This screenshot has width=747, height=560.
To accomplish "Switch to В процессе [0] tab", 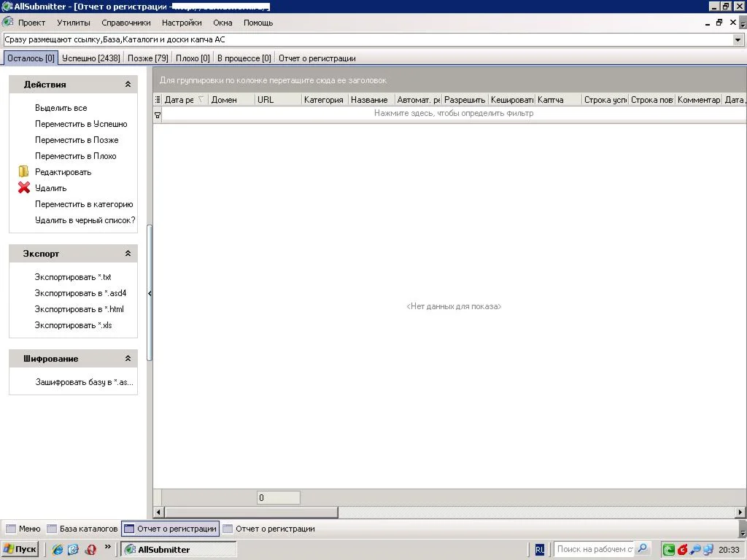I will (244, 58).
